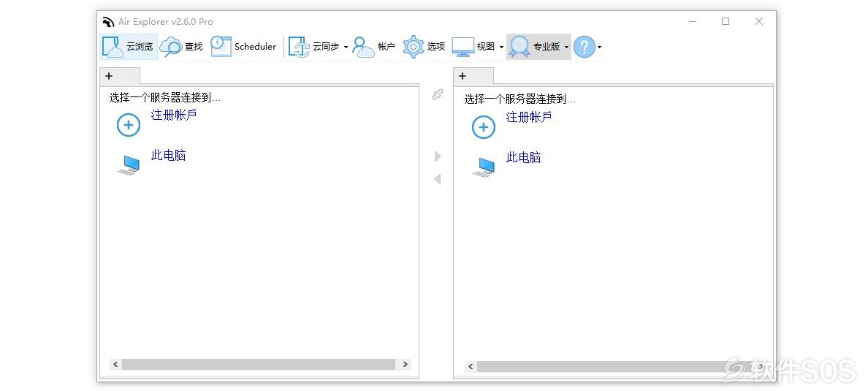868x391 pixels.
Task: Open 此电脑 link in right pane
Action: pyautogui.click(x=523, y=158)
